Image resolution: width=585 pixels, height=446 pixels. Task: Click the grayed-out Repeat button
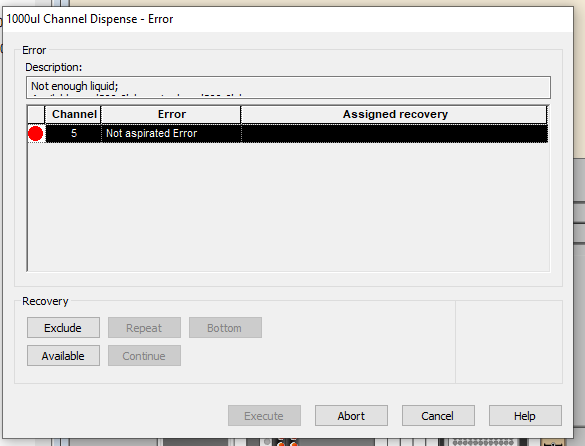point(144,328)
